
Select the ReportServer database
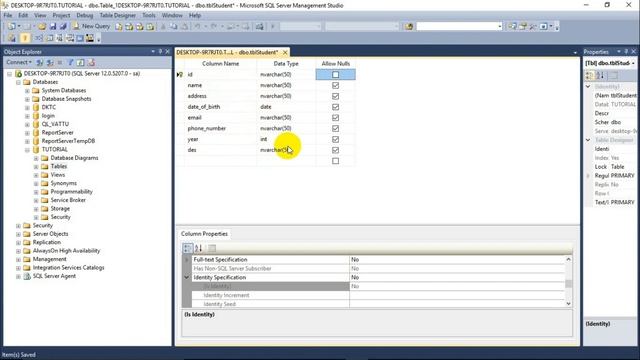coord(58,133)
